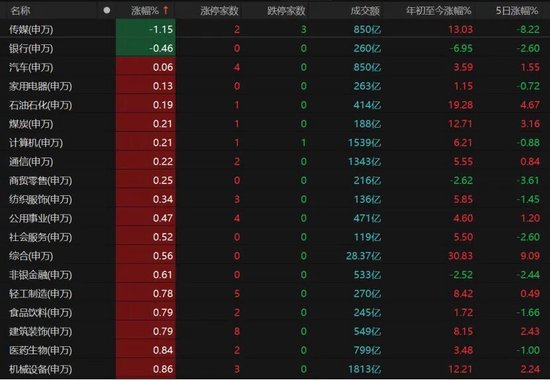Click 471亿 turnover for 公用事业
550x380 pixels.
[x=367, y=218]
